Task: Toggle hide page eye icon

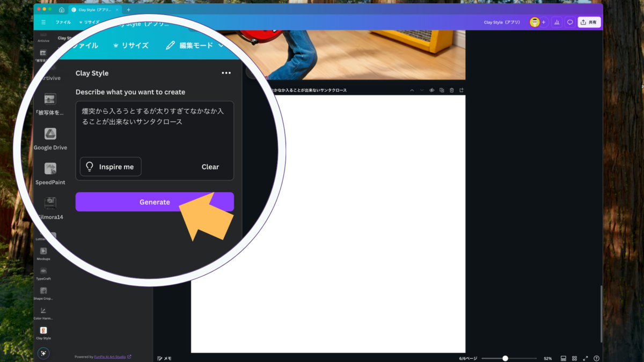Action: [x=432, y=90]
